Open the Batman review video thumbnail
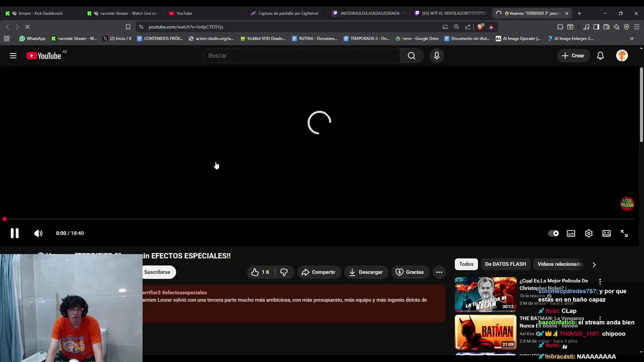The image size is (644, 362). pos(486,332)
